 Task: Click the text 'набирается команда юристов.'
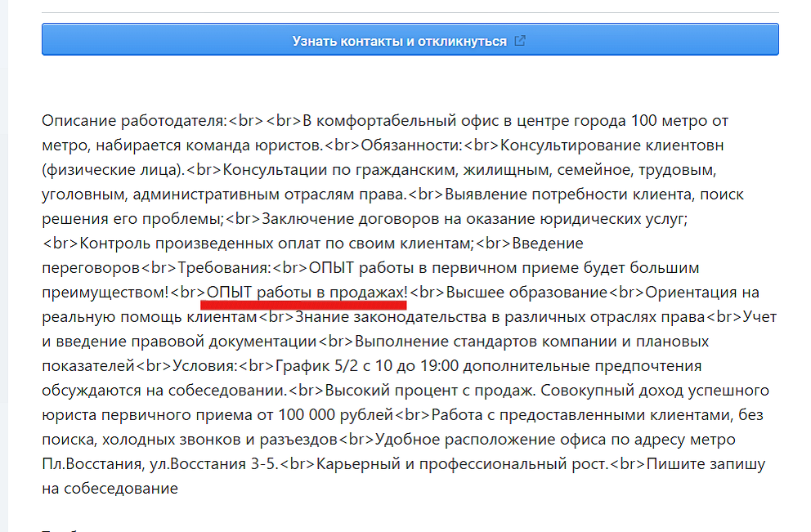click(209, 145)
